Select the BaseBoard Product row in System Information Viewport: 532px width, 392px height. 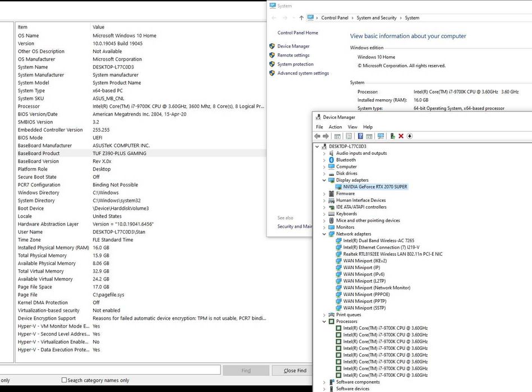click(141, 153)
